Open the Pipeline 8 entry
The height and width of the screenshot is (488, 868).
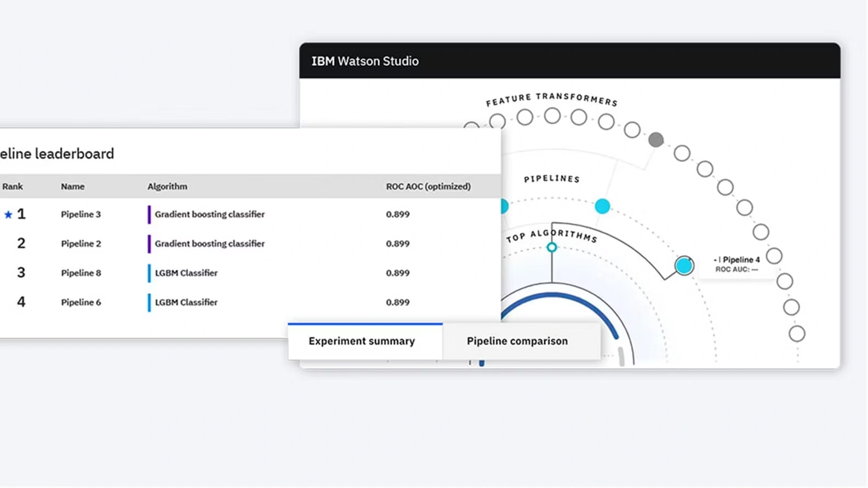click(81, 273)
